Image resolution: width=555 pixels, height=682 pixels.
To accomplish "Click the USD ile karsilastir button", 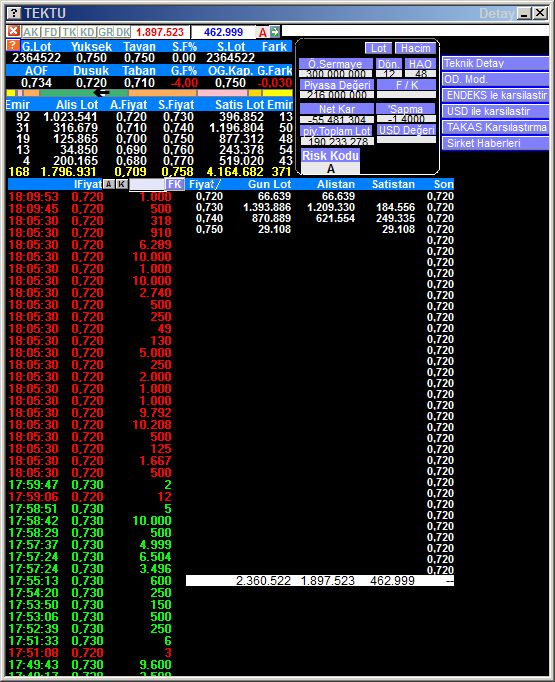I will coord(495,111).
